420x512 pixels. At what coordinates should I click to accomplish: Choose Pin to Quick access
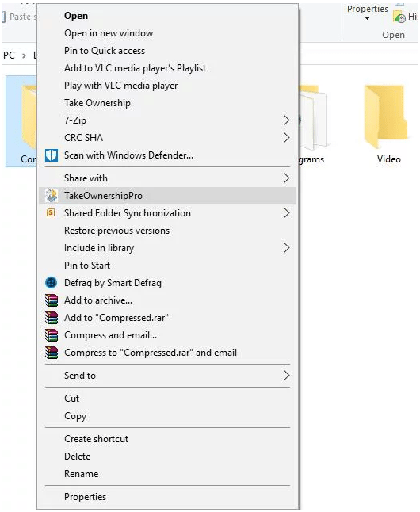point(167,51)
